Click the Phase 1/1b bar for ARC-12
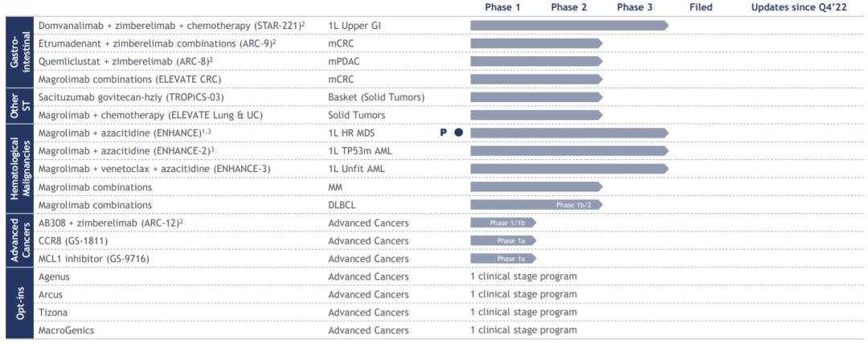This screenshot has height=344, width=868. coord(502,223)
